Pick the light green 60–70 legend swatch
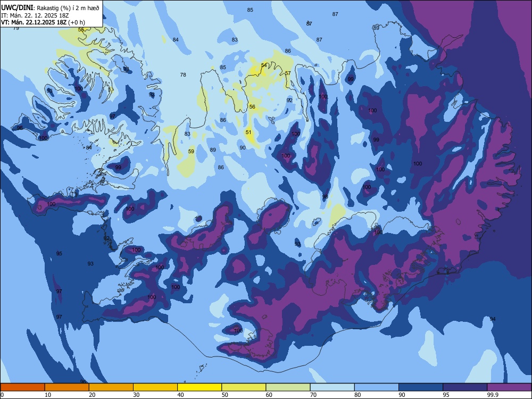The height and width of the screenshot is (399, 532). pos(288,387)
